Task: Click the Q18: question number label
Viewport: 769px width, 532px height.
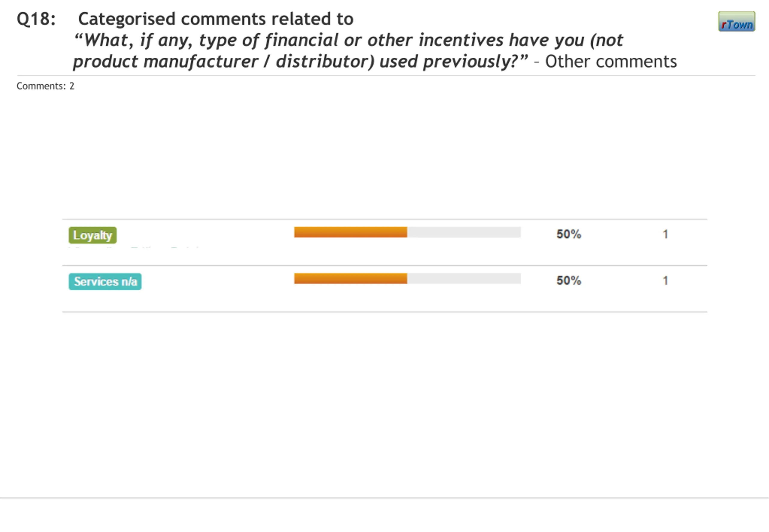Action: [x=36, y=19]
